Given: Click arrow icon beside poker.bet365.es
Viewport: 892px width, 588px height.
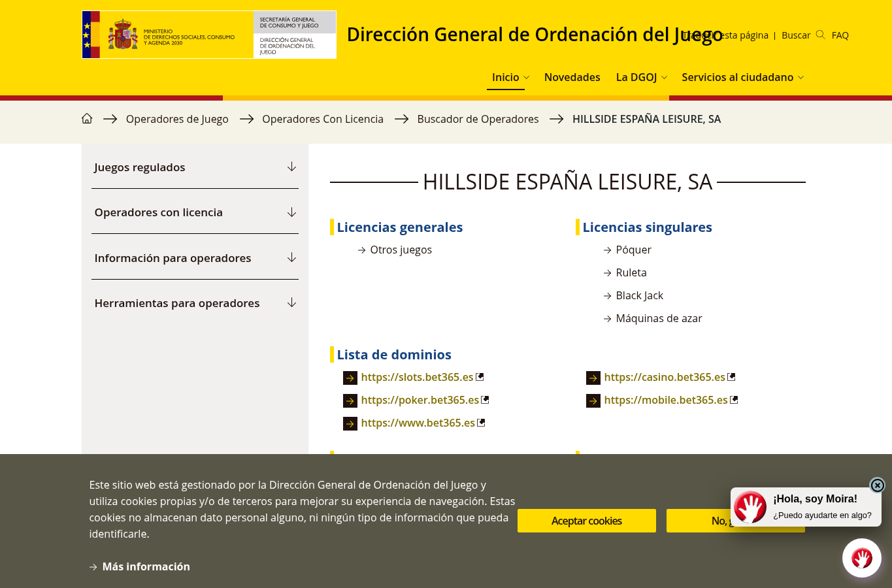Looking at the screenshot, I should tap(350, 400).
